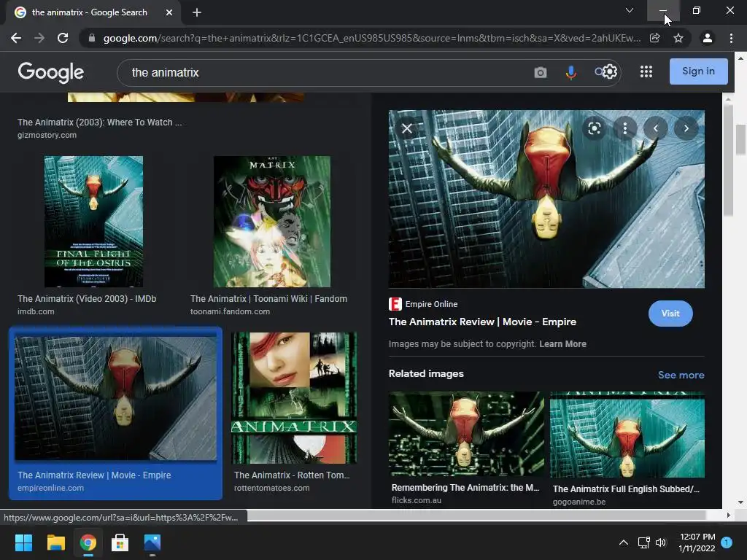Open File Explorer from the taskbar
This screenshot has width=747, height=560.
[x=55, y=542]
